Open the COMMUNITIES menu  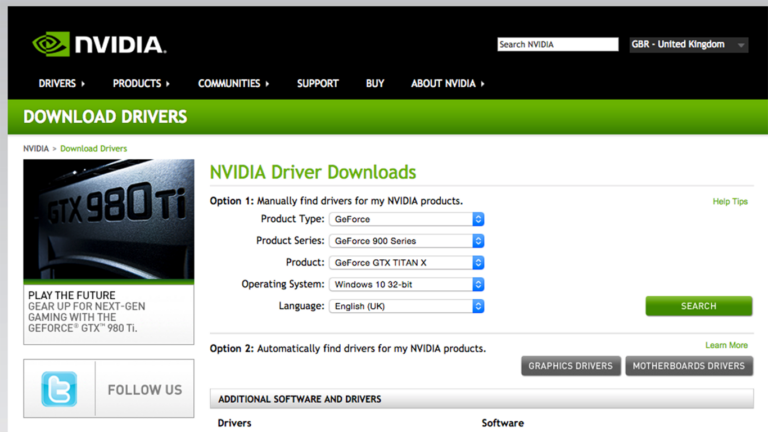[x=234, y=84]
